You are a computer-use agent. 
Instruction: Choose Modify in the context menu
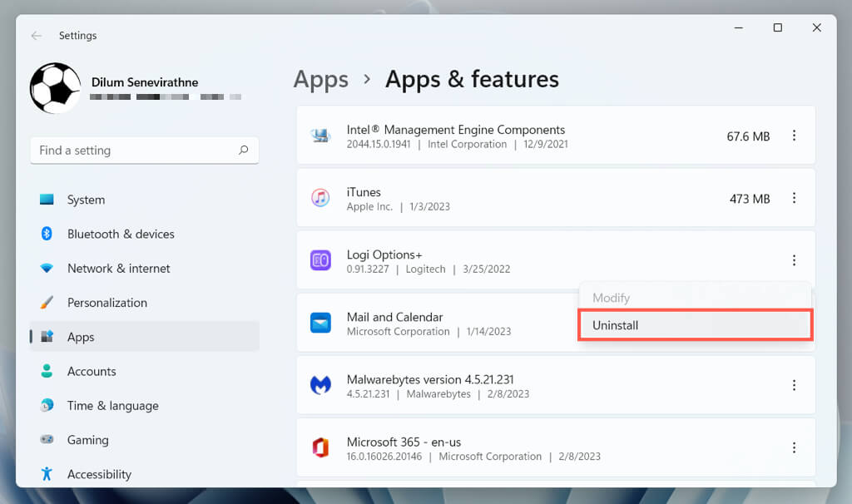611,298
